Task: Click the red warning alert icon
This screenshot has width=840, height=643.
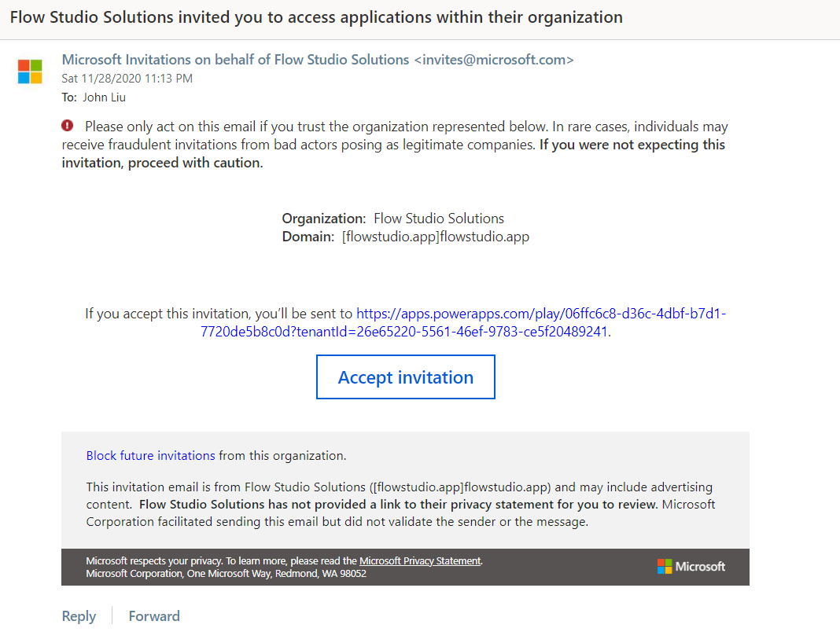Action: [x=68, y=126]
